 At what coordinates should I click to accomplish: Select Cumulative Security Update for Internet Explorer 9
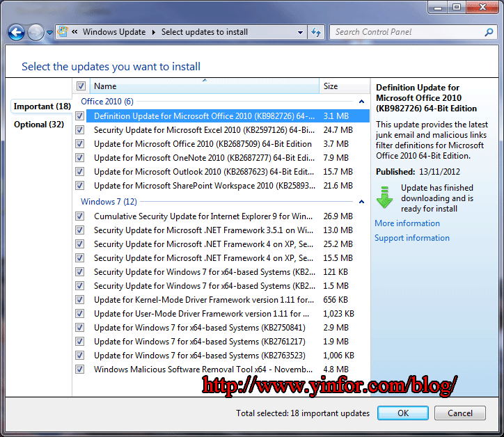[x=228, y=216]
